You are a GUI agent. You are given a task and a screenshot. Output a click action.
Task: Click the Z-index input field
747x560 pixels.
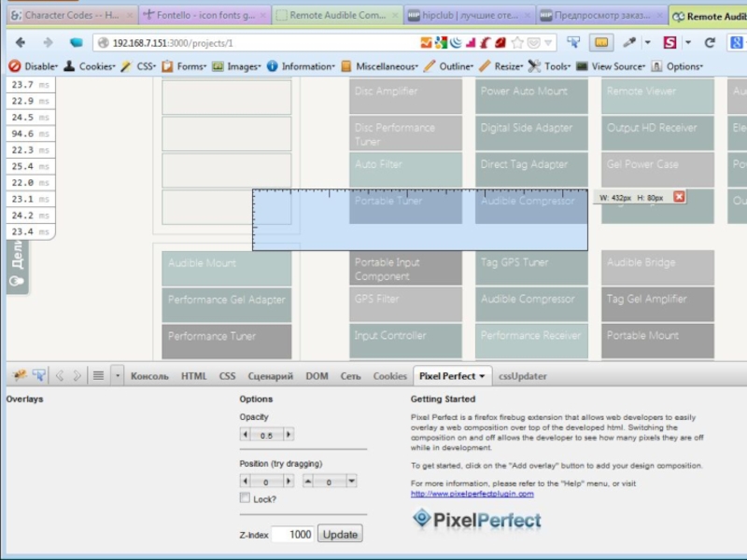(293, 535)
